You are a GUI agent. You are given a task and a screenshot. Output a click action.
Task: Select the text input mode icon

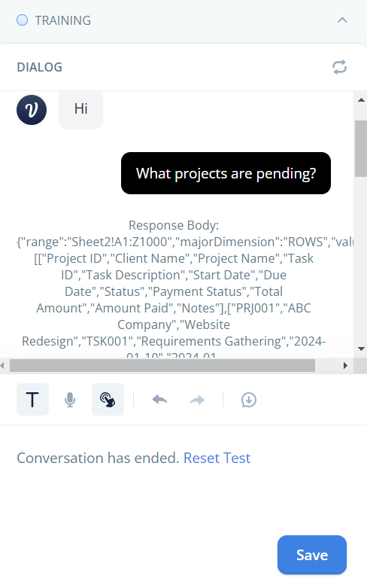click(32, 399)
